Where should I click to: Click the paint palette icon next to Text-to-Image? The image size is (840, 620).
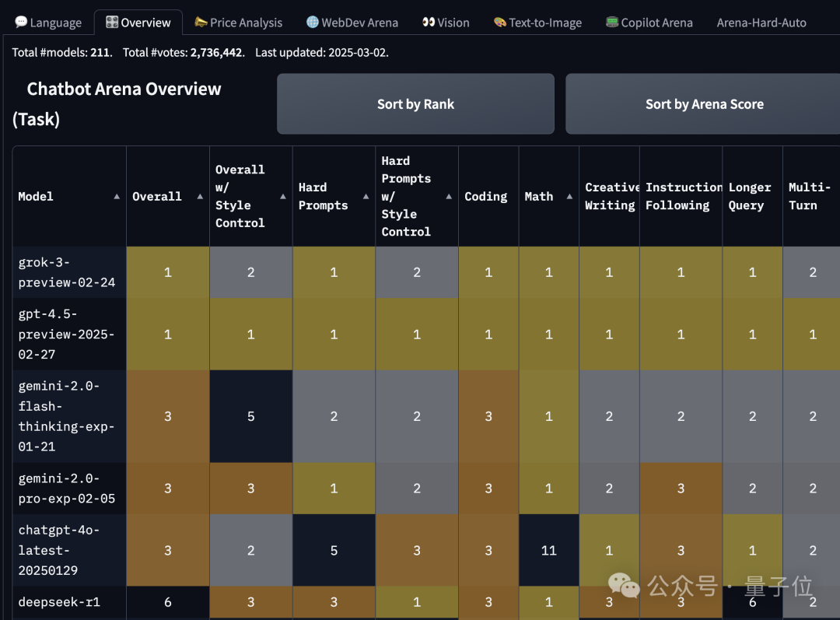tap(499, 23)
